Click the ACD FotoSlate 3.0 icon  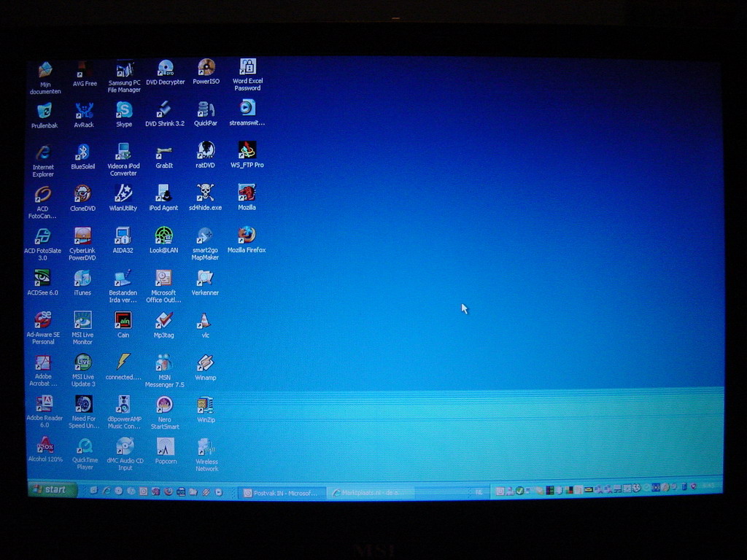42,244
